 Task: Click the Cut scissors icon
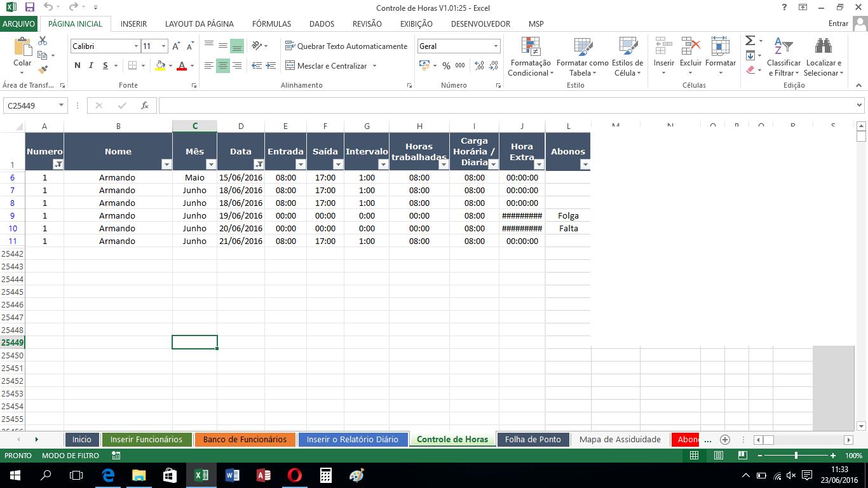pyautogui.click(x=43, y=41)
